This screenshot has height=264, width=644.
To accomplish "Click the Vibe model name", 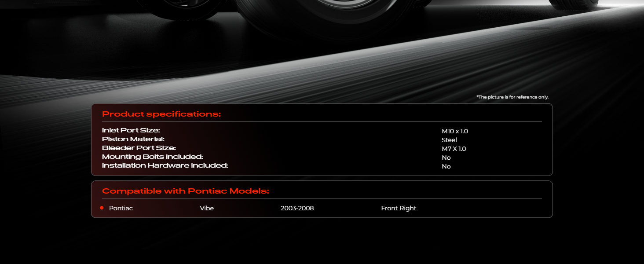I will [207, 208].
